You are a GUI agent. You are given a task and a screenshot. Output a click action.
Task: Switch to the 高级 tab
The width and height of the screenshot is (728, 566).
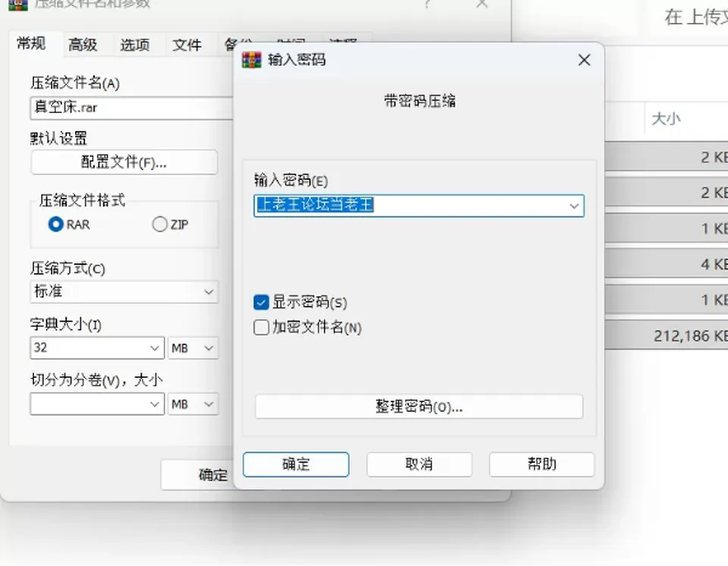[83, 45]
